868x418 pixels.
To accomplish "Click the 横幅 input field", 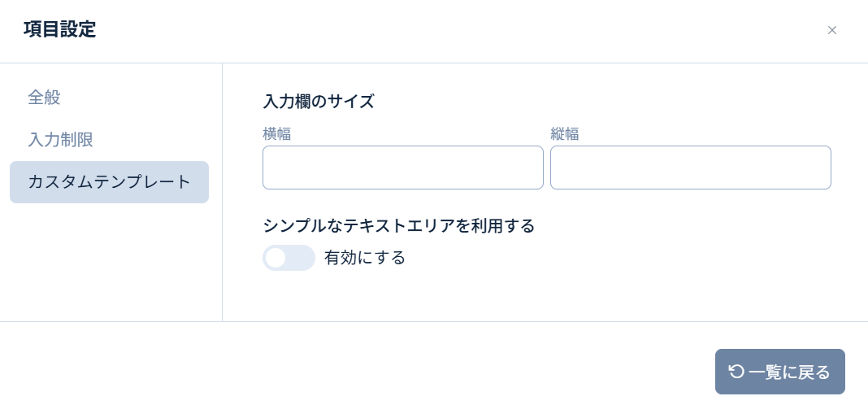I will point(402,168).
